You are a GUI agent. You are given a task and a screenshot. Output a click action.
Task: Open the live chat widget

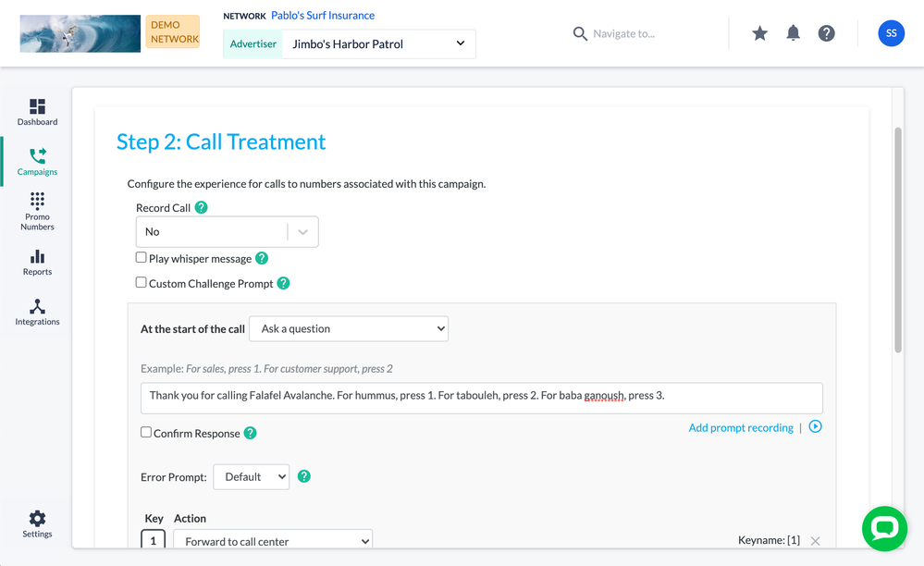[884, 529]
